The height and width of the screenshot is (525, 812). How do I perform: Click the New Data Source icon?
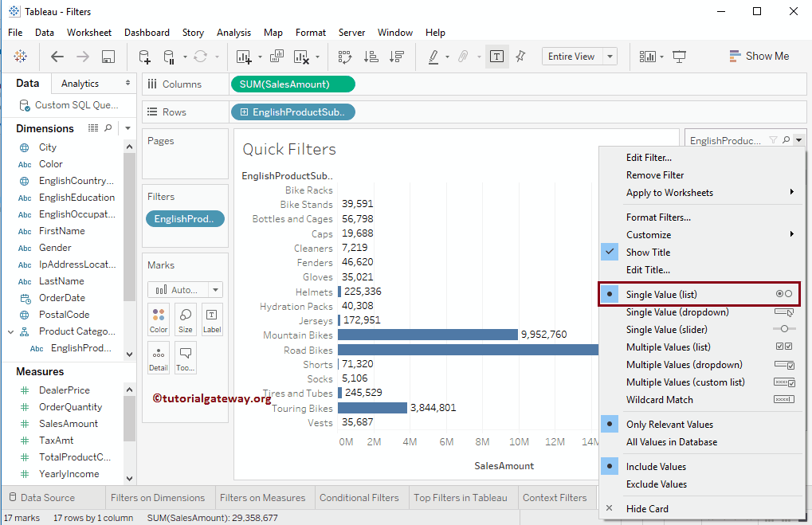(144, 57)
